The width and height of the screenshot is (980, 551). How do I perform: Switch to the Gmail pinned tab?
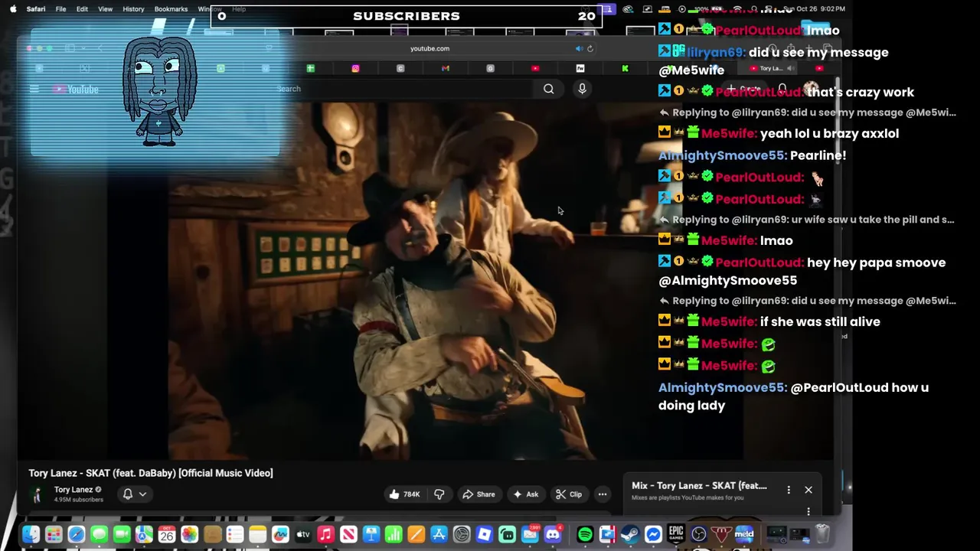pyautogui.click(x=445, y=69)
